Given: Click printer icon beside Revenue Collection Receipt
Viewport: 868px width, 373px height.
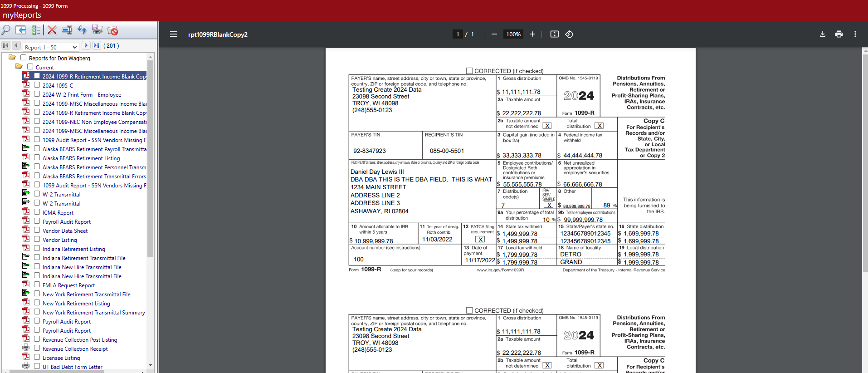Looking at the screenshot, I should point(26,348).
